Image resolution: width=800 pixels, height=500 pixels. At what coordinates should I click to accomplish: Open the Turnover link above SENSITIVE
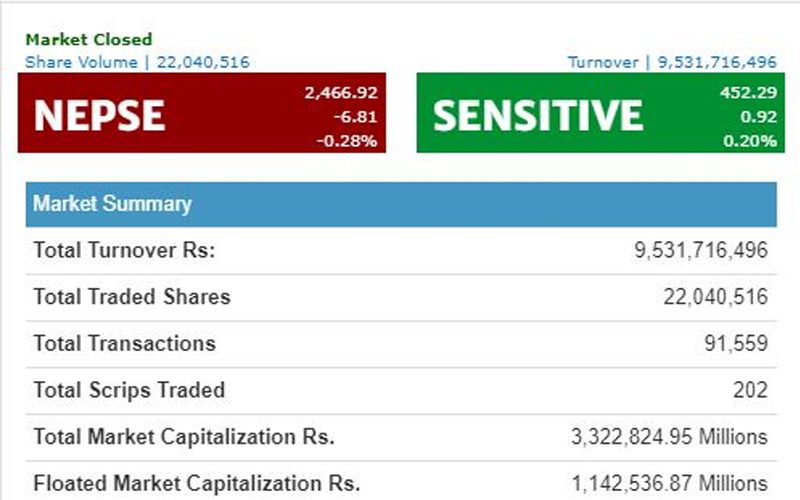672,62
